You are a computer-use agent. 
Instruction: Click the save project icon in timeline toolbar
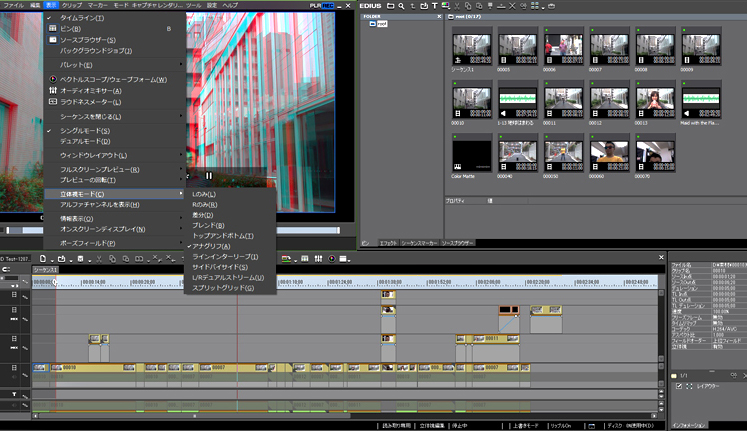81,259
